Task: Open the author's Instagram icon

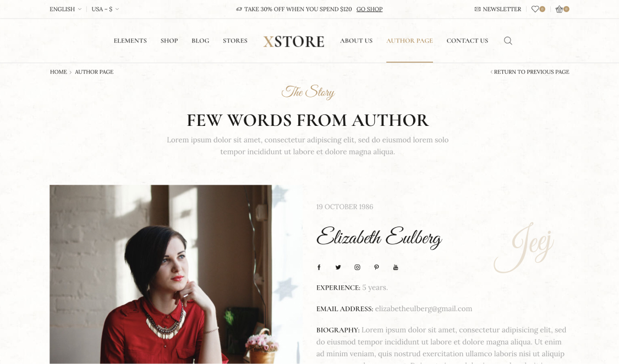Action: click(357, 267)
